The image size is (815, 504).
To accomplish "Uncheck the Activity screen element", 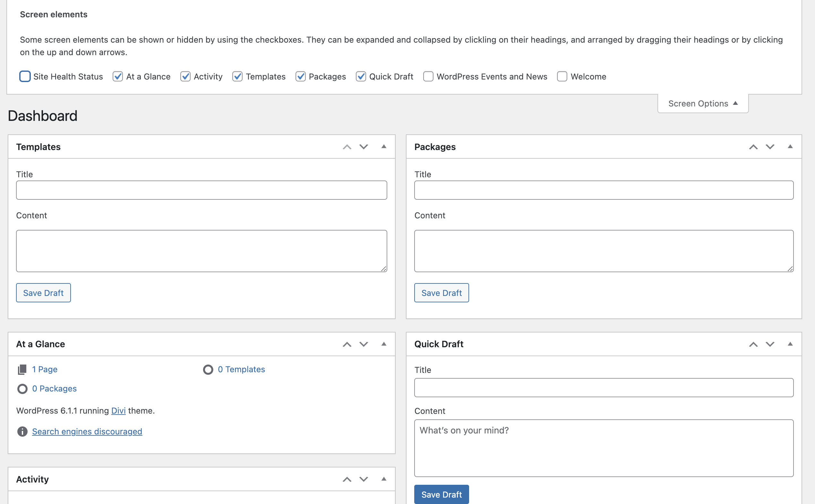I will coord(185,76).
